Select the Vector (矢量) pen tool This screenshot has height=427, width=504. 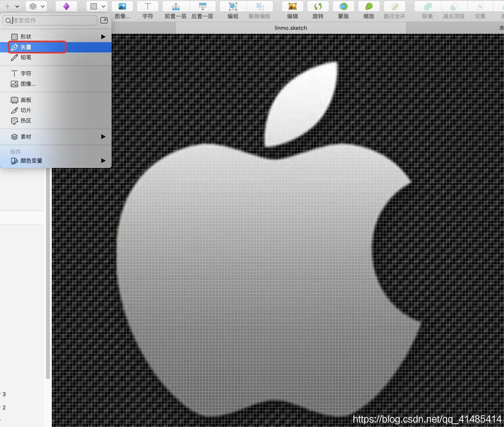tap(26, 47)
